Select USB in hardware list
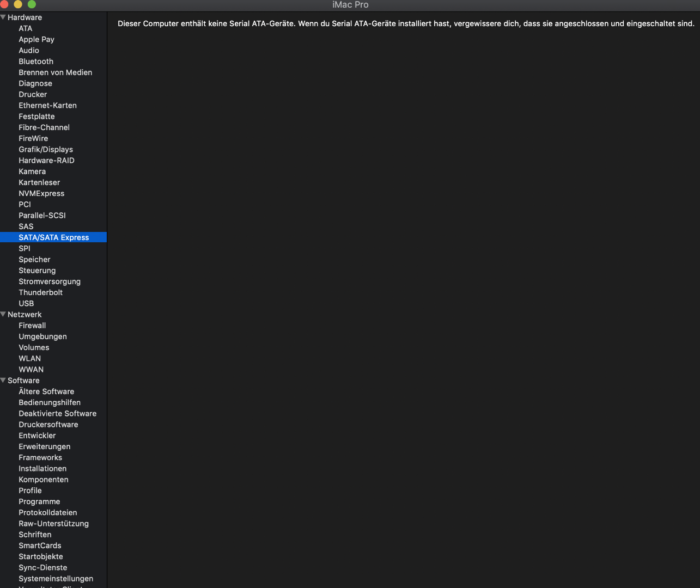Screen dimensions: 700x588 26,303
